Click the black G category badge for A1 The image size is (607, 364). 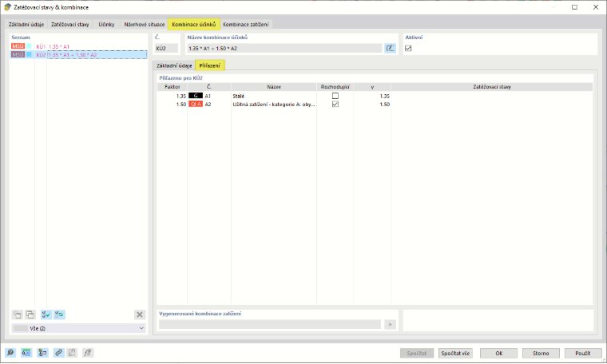click(x=196, y=96)
